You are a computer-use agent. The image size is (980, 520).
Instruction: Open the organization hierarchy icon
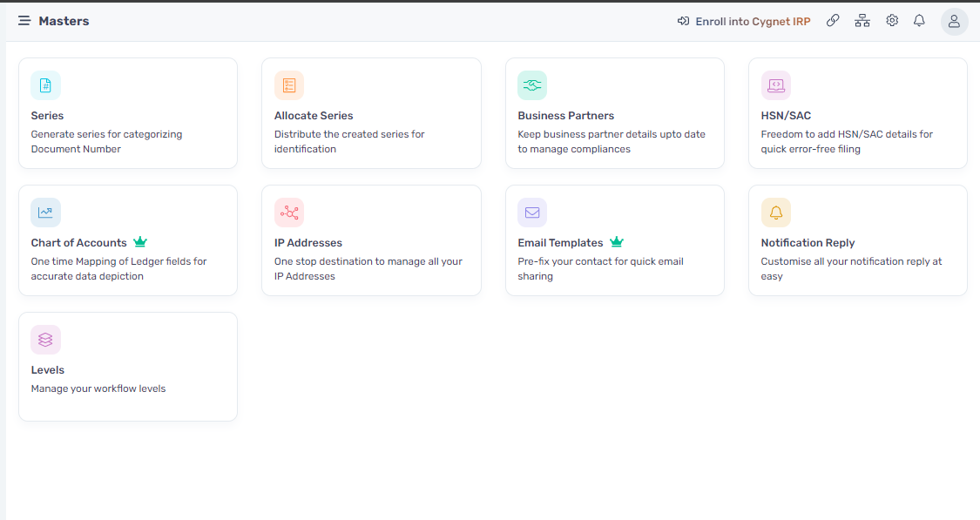tap(862, 21)
